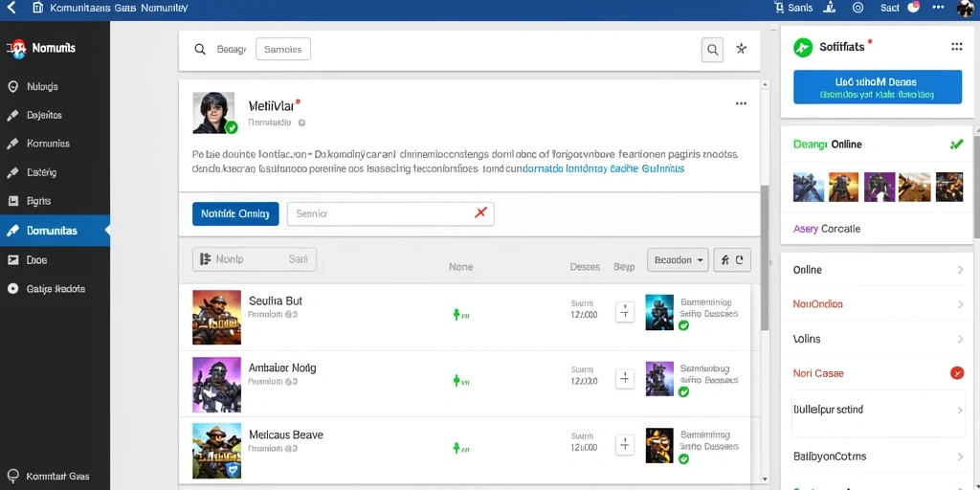Click the magnifier button beside the star

click(712, 50)
